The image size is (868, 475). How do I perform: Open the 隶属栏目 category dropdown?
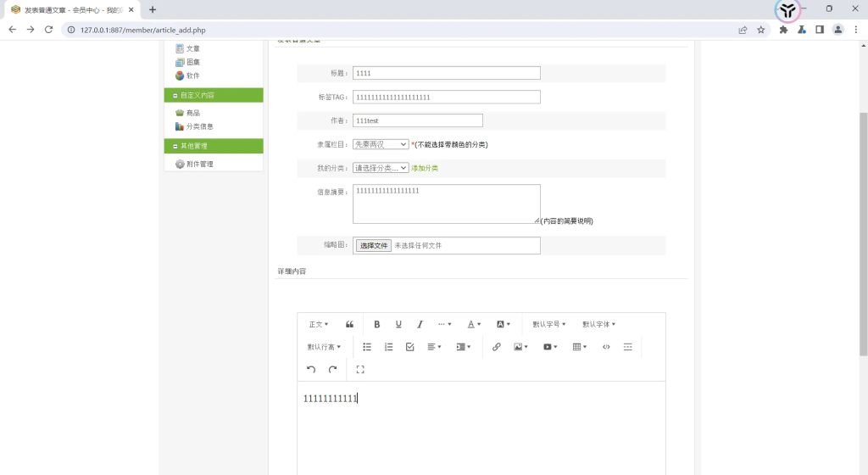(x=381, y=144)
